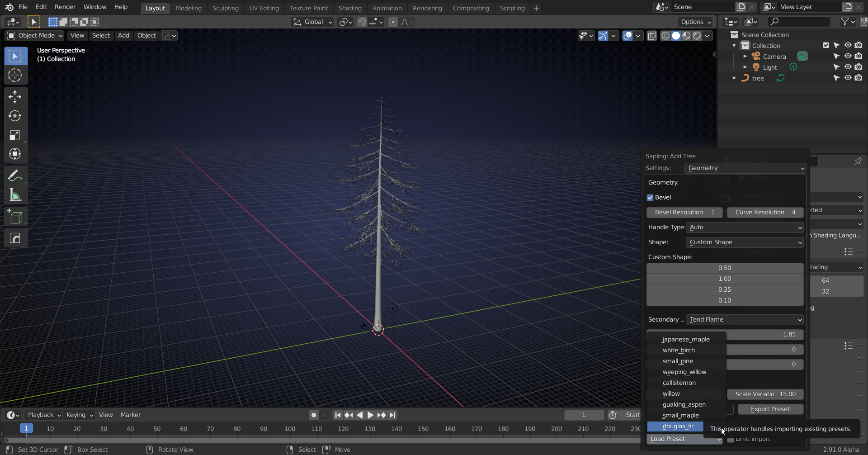Screen dimensions: 868x455
Task: Uncheck the Bevel checkbox
Action: tap(651, 198)
